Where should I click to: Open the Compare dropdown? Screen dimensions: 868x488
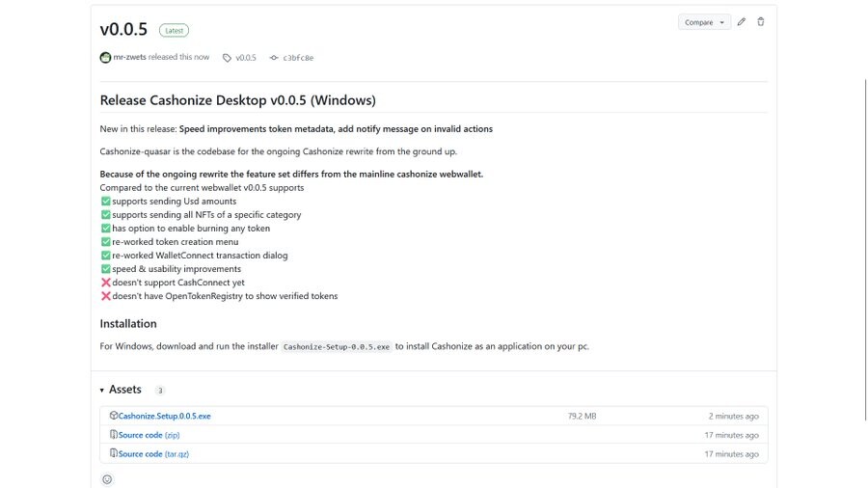[704, 22]
